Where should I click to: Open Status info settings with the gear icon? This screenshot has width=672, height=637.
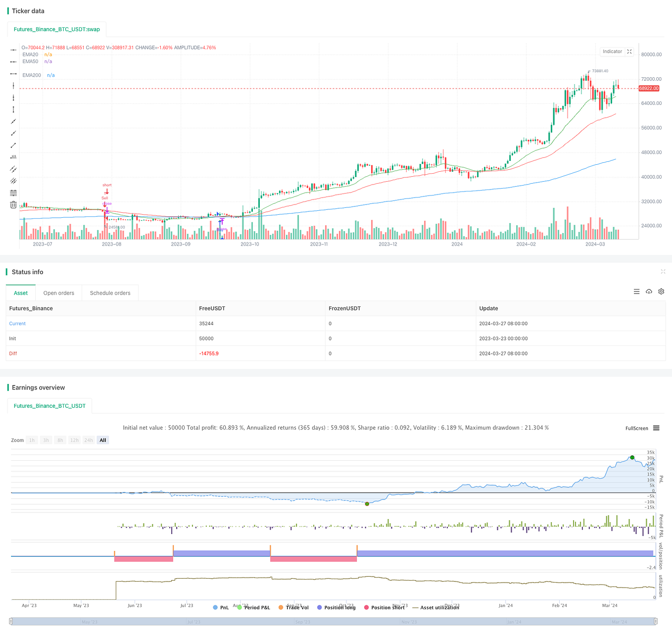[661, 292]
